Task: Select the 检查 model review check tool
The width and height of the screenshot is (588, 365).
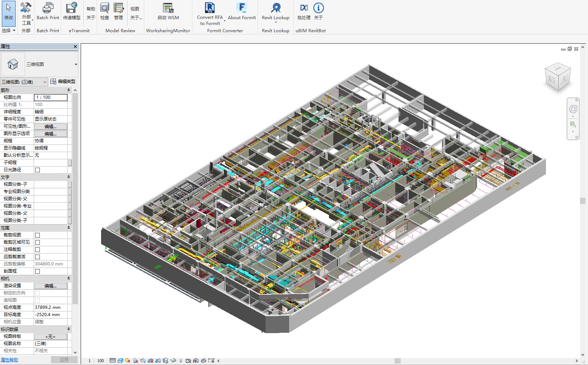Action: pyautogui.click(x=105, y=11)
